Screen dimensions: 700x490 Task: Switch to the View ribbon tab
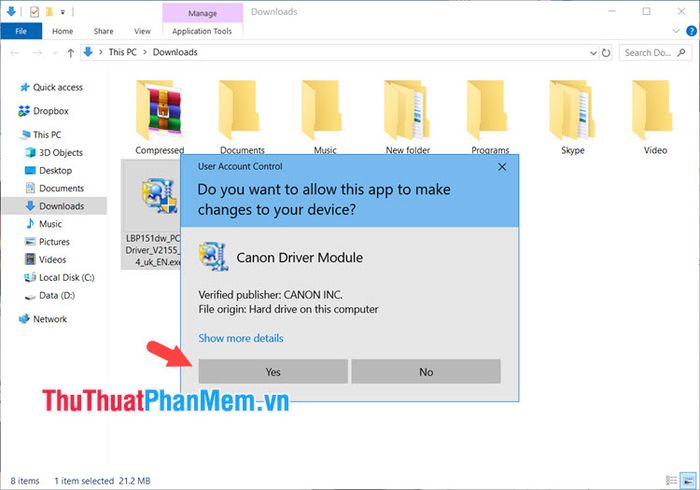tap(142, 31)
